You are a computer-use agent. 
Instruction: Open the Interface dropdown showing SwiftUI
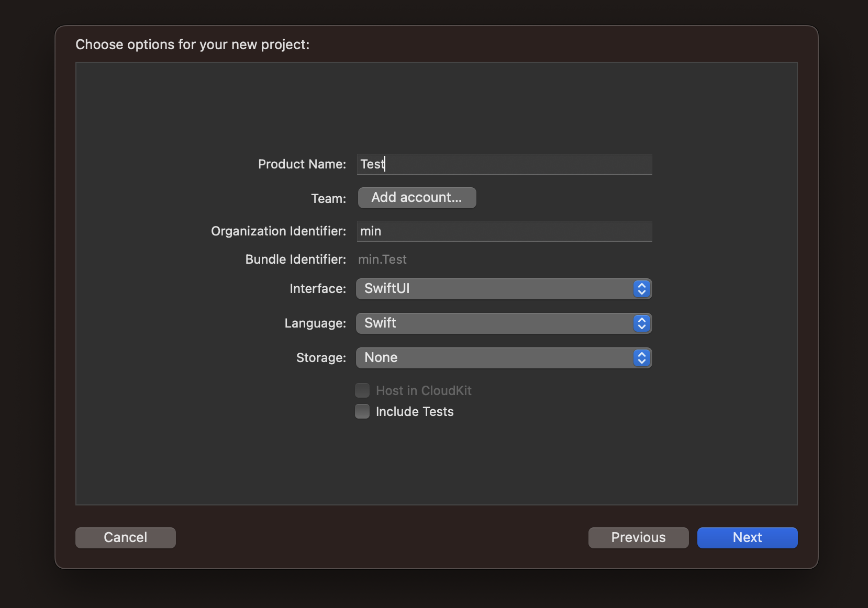(x=504, y=289)
